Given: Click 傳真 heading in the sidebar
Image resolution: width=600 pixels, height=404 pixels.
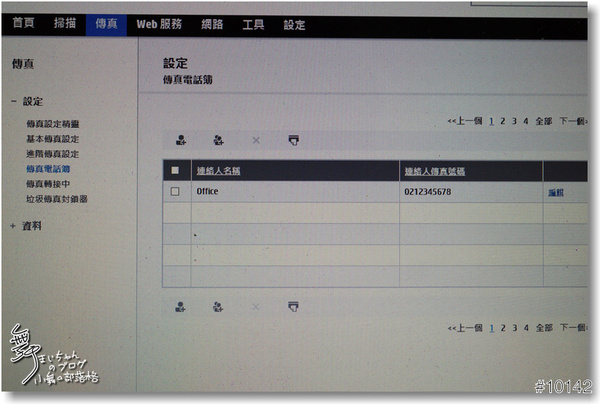Looking at the screenshot, I should click(23, 64).
